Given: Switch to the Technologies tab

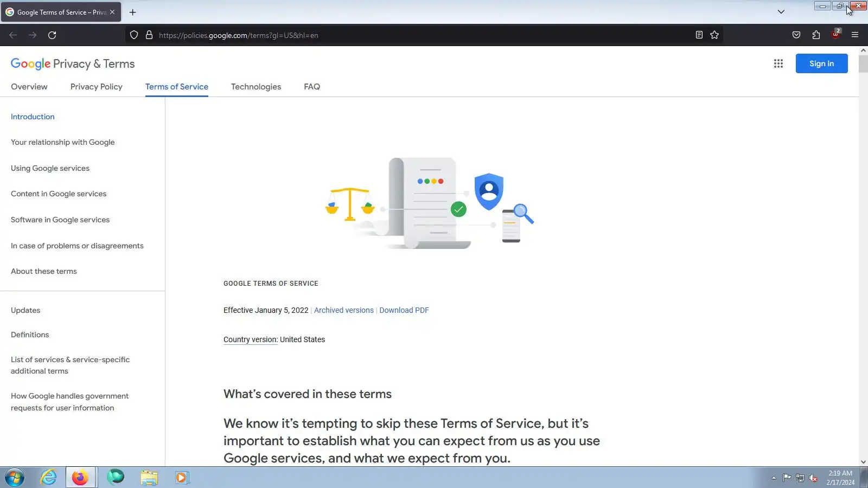Looking at the screenshot, I should point(256,87).
